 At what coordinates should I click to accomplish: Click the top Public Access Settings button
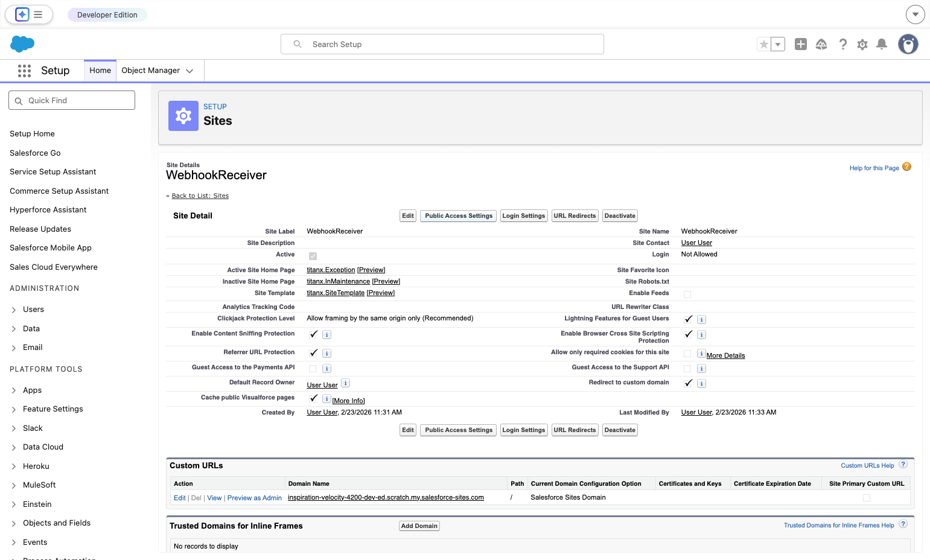(459, 216)
